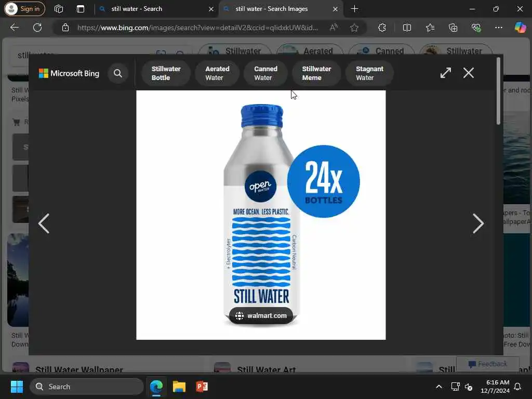The image size is (532, 399).
Task: Select the Aerated Water suggestion
Action: (x=217, y=73)
